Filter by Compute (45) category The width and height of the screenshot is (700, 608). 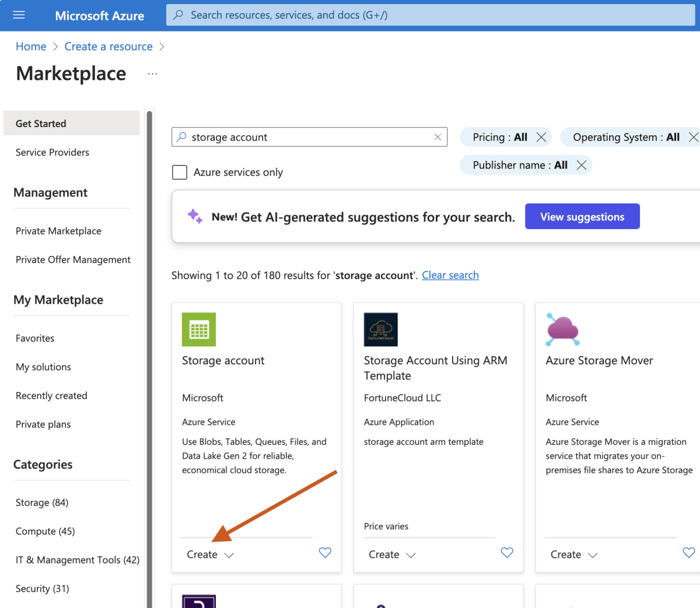coord(45,531)
